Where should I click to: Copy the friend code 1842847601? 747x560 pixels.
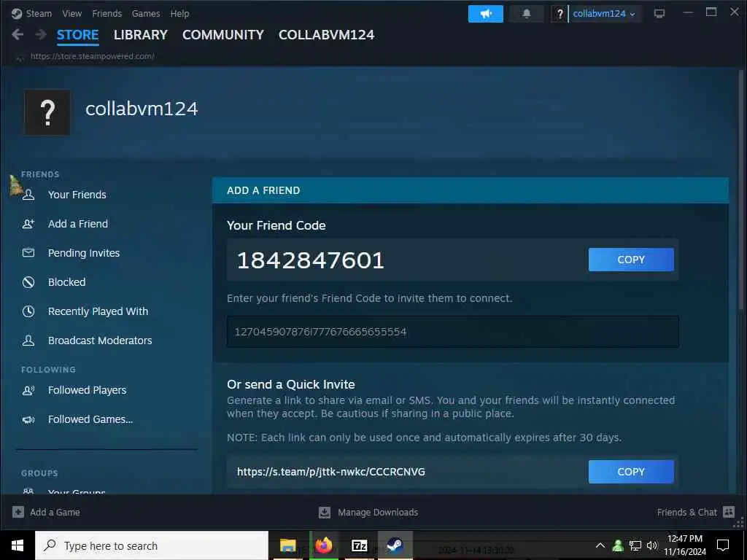pos(631,260)
